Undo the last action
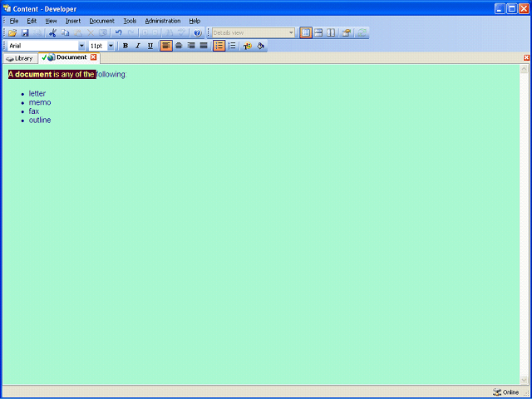This screenshot has width=532, height=399. pos(118,33)
